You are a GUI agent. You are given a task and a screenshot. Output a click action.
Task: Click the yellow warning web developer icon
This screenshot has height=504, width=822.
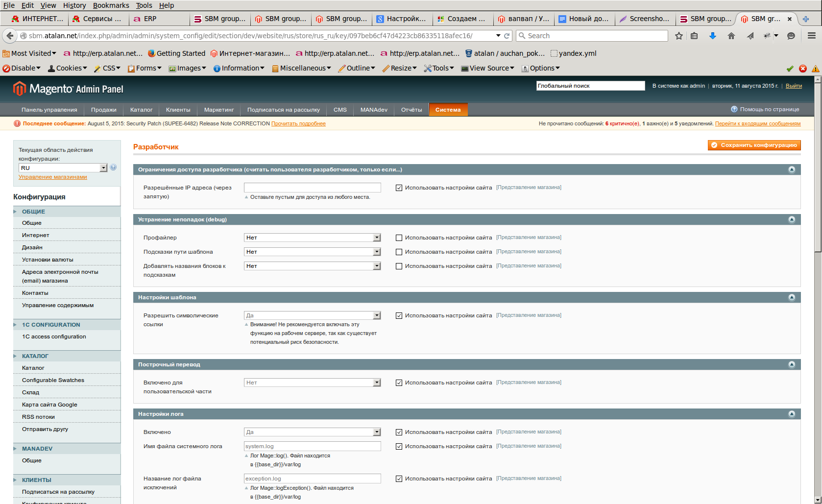tap(816, 69)
